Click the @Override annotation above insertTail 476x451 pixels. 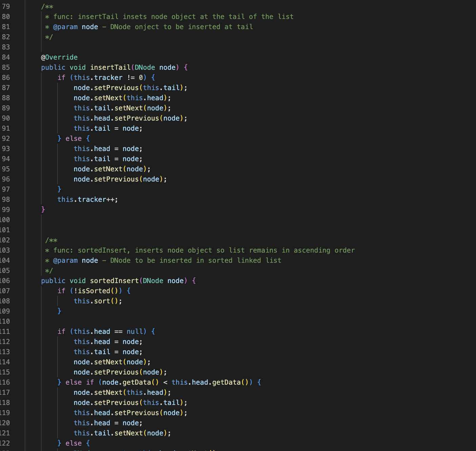click(x=59, y=57)
